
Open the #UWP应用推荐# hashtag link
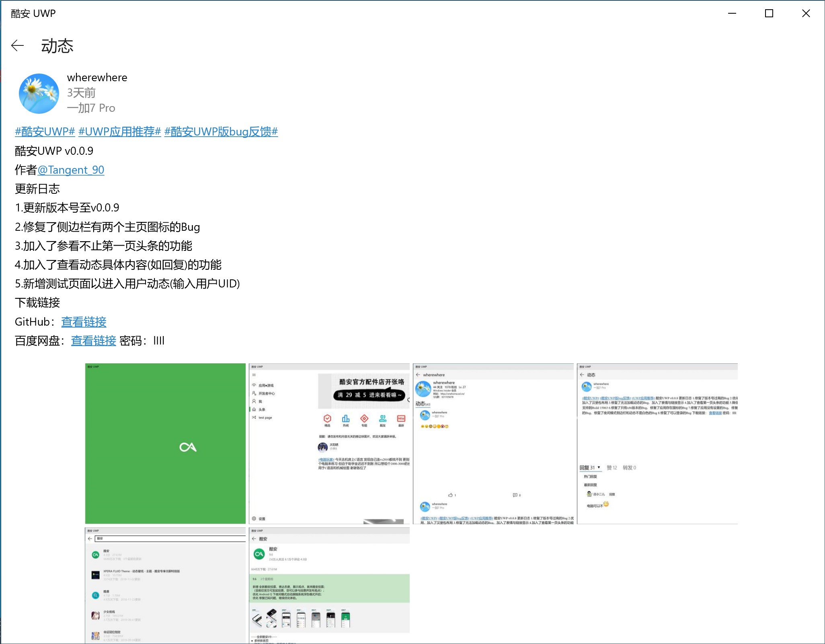point(119,131)
